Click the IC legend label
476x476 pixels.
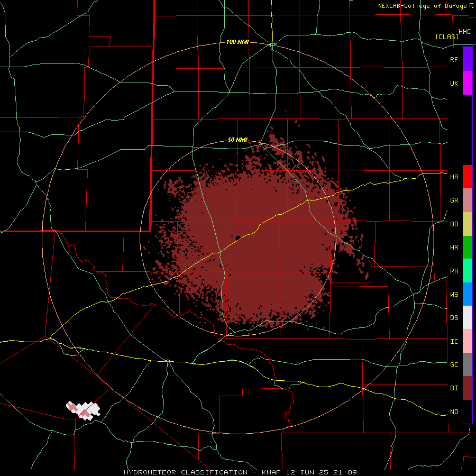[454, 342]
